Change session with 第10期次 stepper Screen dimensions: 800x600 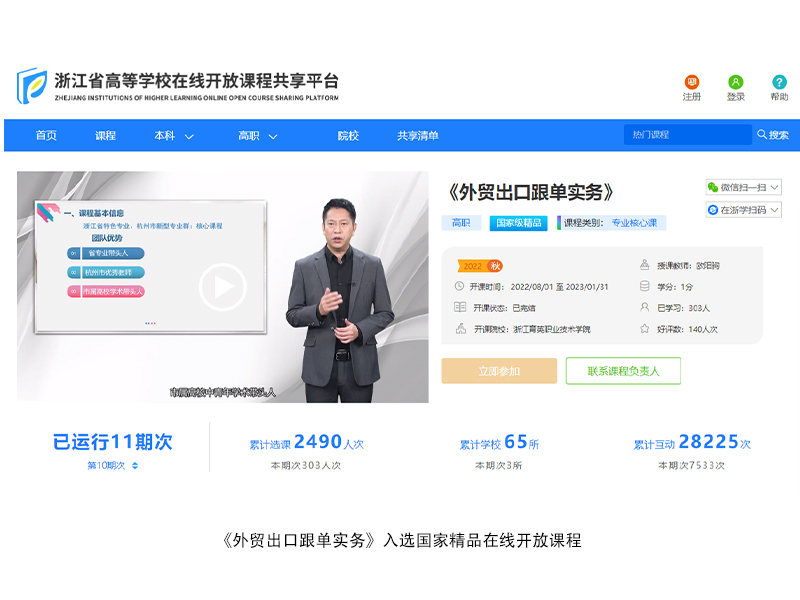coord(135,465)
